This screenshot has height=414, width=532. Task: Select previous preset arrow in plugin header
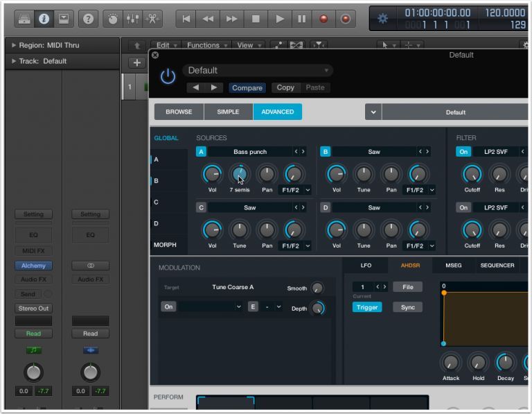(196, 87)
